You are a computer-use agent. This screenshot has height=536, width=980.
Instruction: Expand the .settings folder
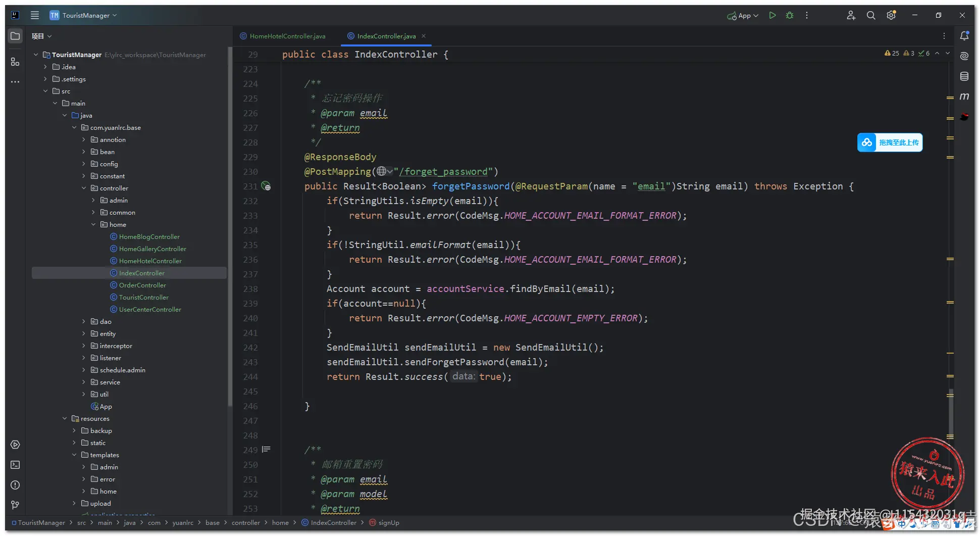45,79
